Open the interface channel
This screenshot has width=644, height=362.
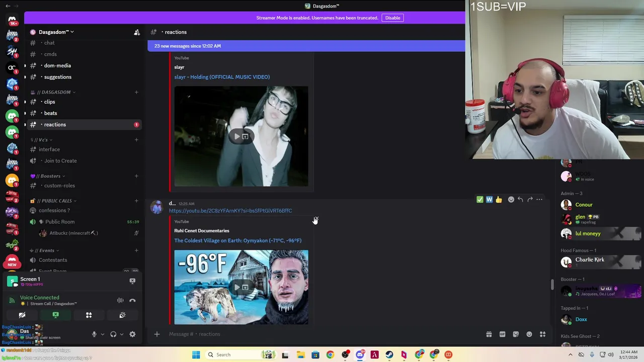(84, 149)
